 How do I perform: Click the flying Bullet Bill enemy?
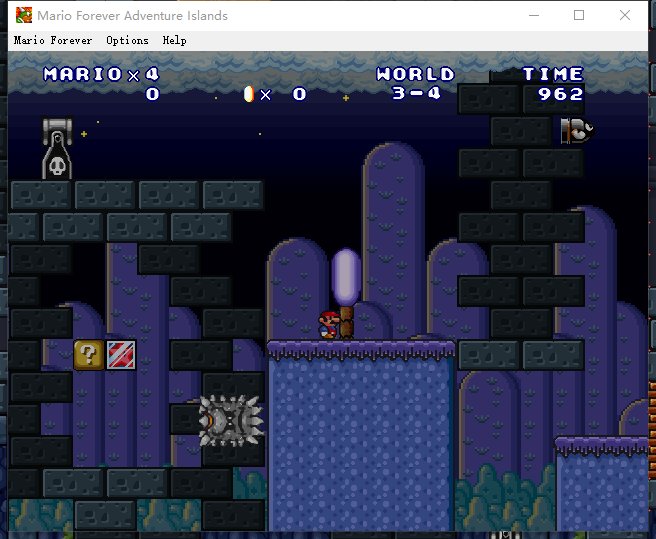pos(577,131)
